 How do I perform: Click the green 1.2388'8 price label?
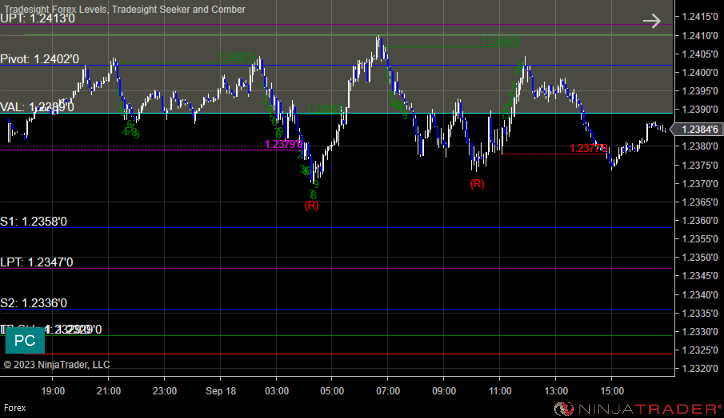326,109
